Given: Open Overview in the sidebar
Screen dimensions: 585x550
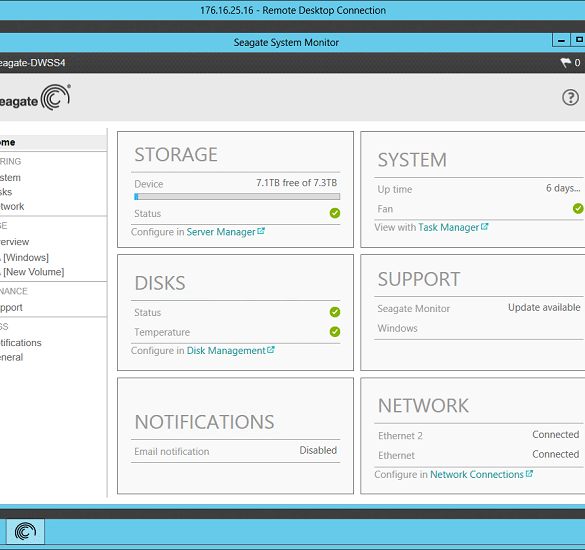Looking at the screenshot, I should coord(15,242).
